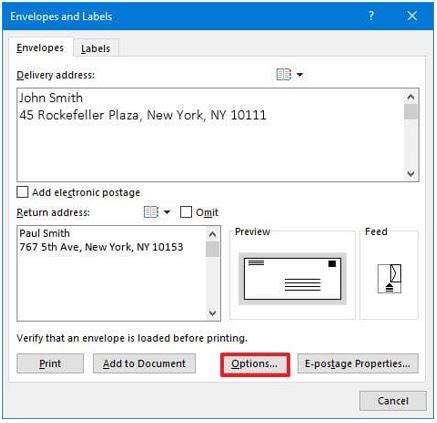Expand delivery address book dropdown arrow
437x423 pixels.
(300, 75)
